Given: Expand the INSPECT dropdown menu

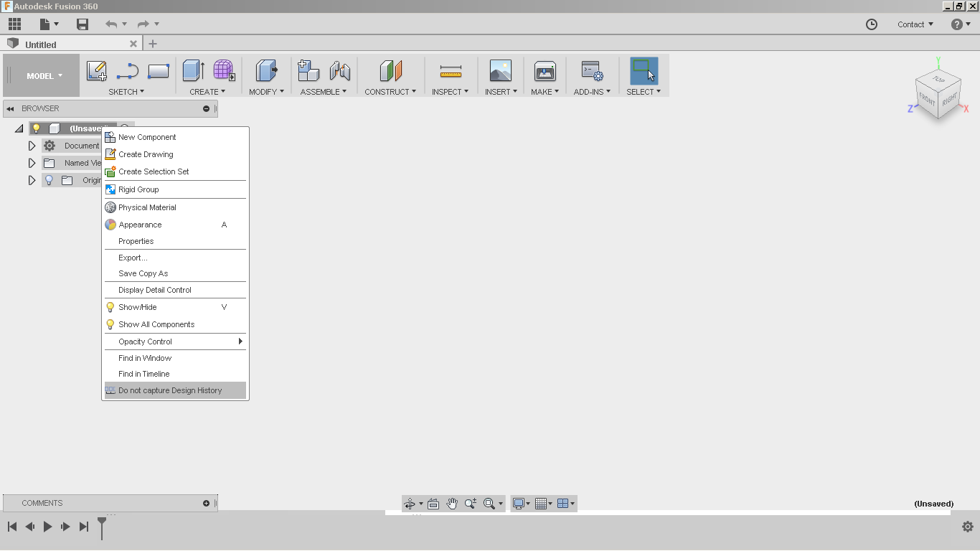Looking at the screenshot, I should tap(450, 92).
